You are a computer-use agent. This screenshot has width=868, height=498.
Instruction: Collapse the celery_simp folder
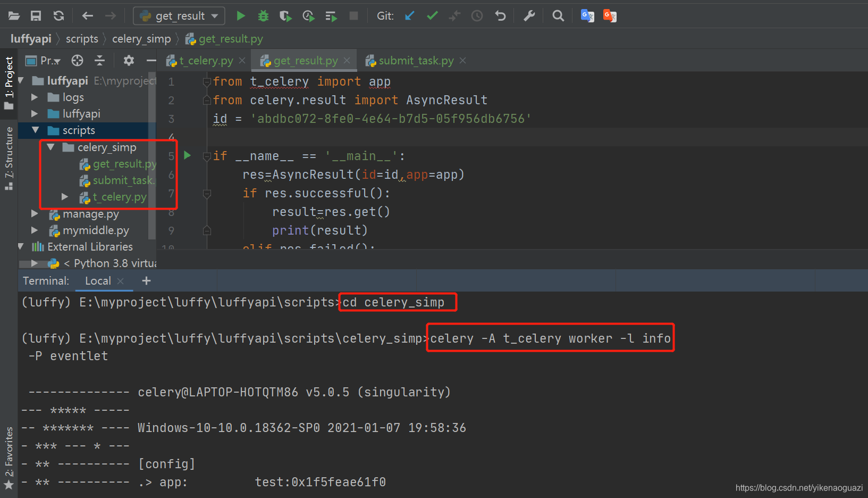[x=50, y=147]
